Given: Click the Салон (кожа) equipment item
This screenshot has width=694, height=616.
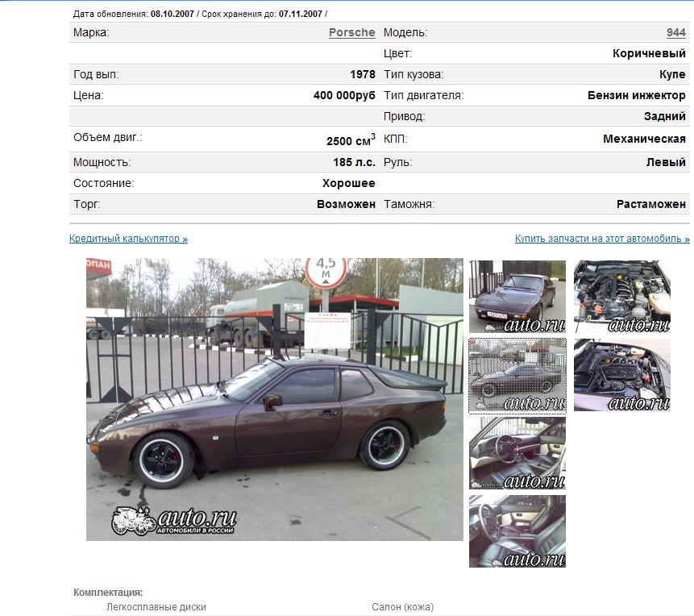Looking at the screenshot, I should pos(403,607).
